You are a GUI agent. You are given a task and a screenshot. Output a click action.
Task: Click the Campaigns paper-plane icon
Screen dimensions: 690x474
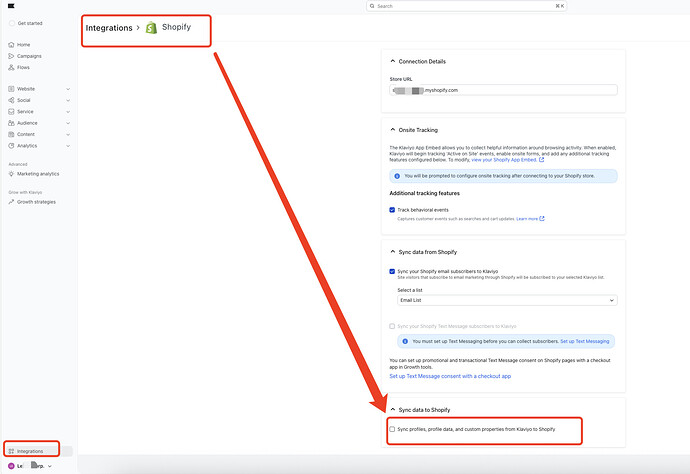(x=11, y=56)
